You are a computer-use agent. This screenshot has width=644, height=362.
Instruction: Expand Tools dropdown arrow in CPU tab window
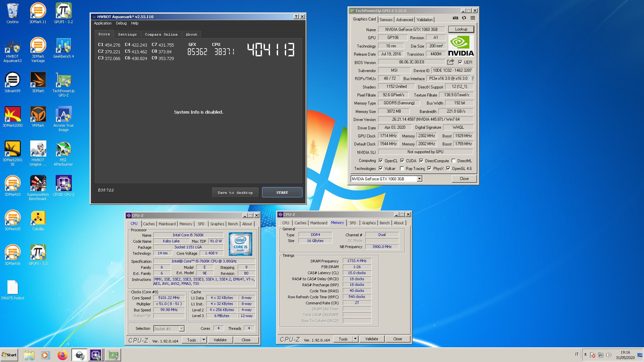pos(204,340)
